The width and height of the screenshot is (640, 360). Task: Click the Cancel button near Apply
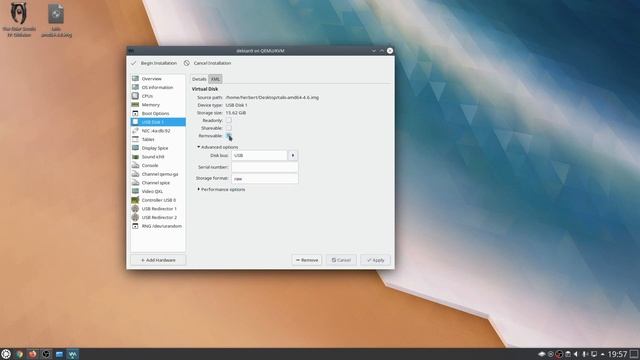point(341,260)
